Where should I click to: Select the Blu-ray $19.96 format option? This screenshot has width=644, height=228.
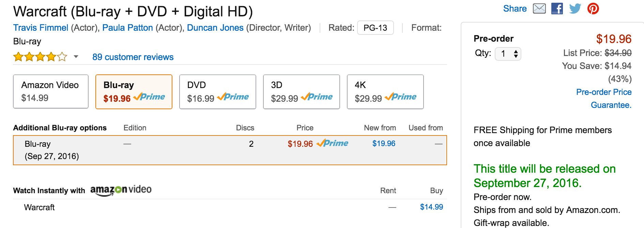click(x=134, y=92)
